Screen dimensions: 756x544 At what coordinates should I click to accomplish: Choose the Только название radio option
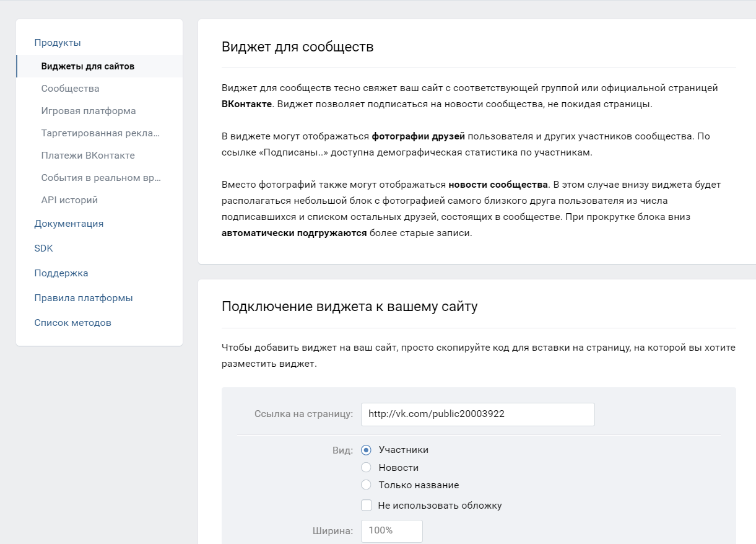coord(366,485)
